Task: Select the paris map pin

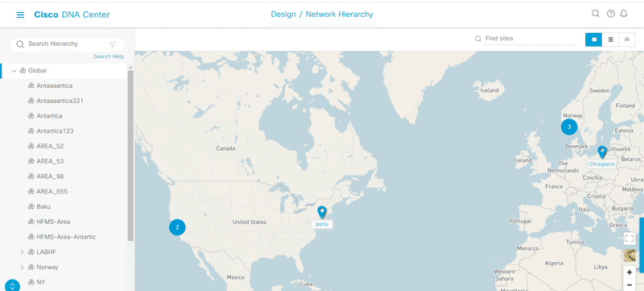Action: point(322,212)
